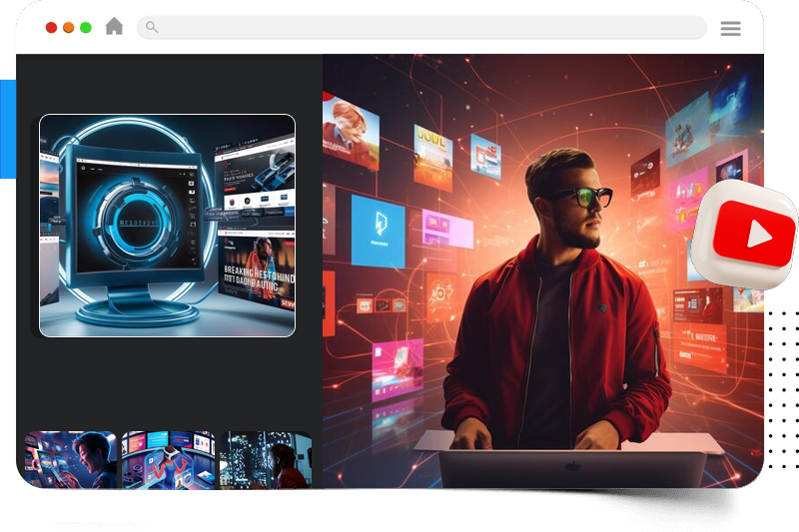
Task: Focus the browser address search field
Action: click(419, 27)
